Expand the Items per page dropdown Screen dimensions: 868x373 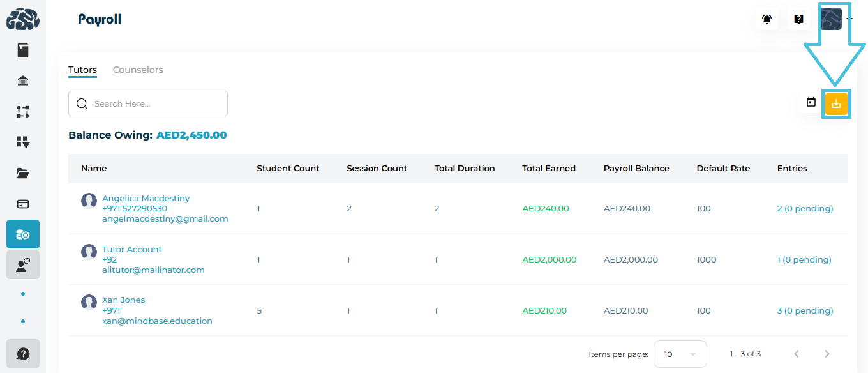pos(680,354)
